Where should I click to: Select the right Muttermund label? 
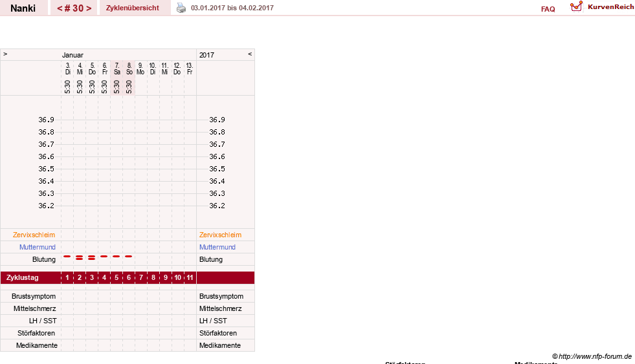click(217, 247)
